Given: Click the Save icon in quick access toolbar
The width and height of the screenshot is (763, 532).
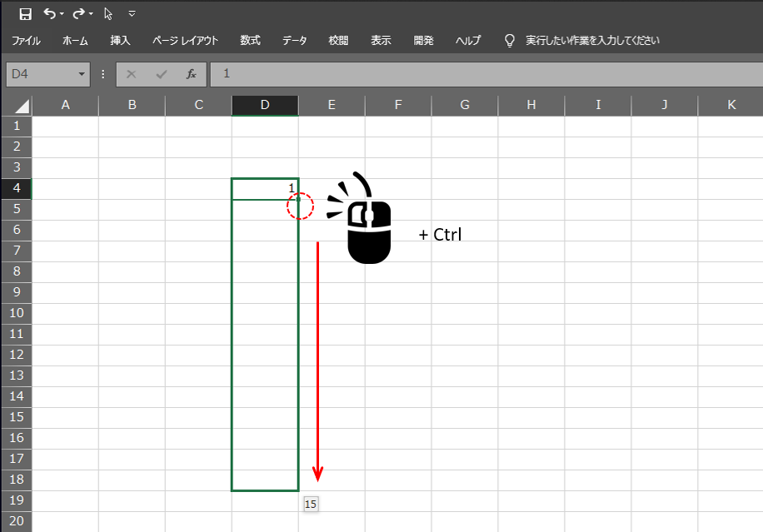Looking at the screenshot, I should [25, 14].
